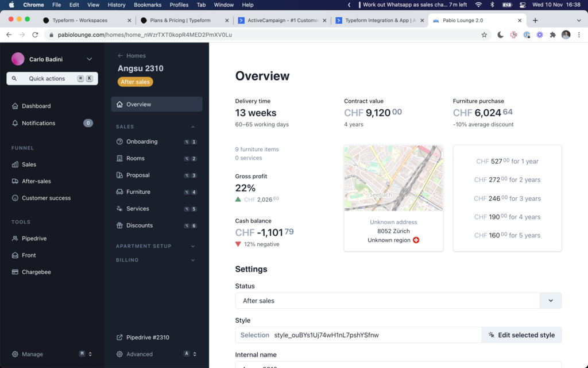Expand the BILLING section

pyautogui.click(x=193, y=260)
